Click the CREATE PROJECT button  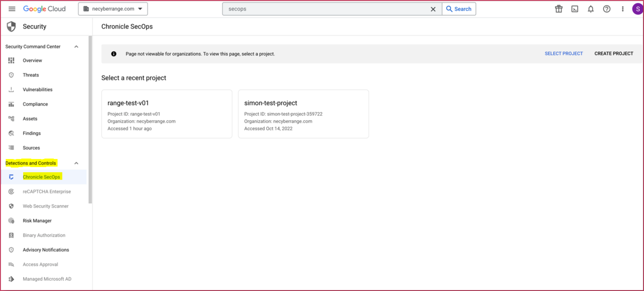click(614, 54)
